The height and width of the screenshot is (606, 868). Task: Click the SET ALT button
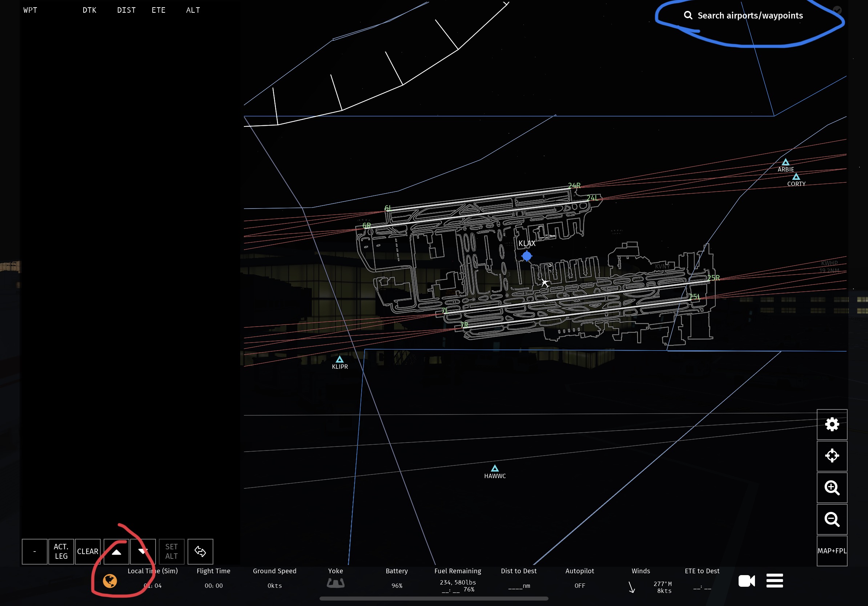click(x=171, y=552)
